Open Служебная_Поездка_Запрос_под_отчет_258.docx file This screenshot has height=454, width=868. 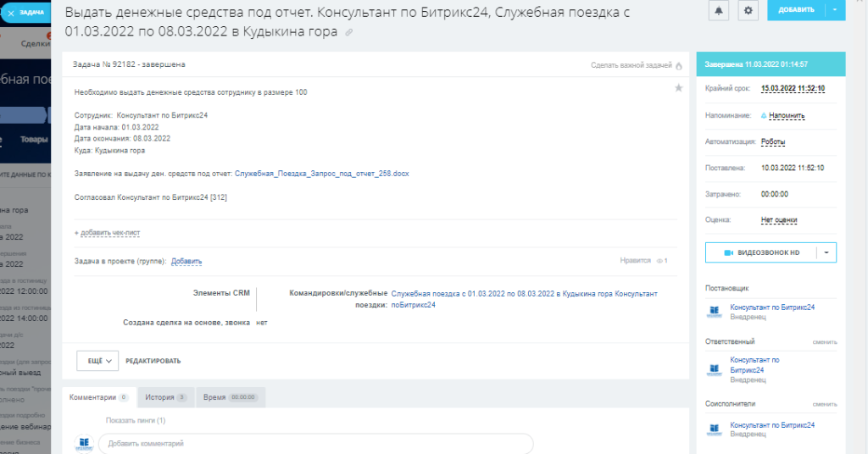pos(321,174)
